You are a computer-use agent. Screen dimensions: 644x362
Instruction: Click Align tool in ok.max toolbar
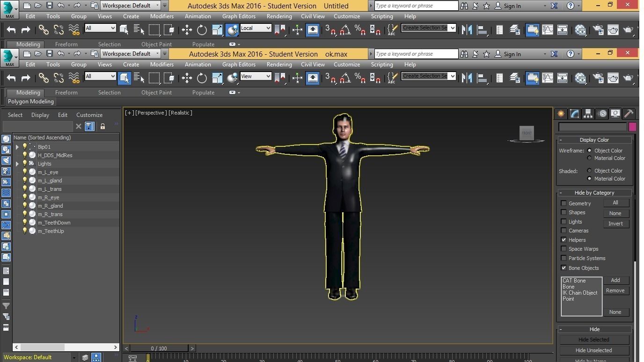(482, 78)
